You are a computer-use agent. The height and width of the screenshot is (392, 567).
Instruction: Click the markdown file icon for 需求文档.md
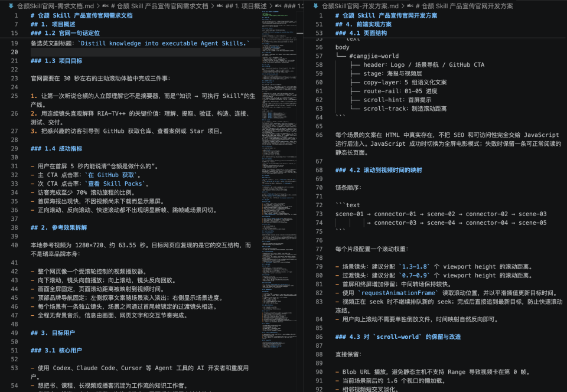coord(11,6)
